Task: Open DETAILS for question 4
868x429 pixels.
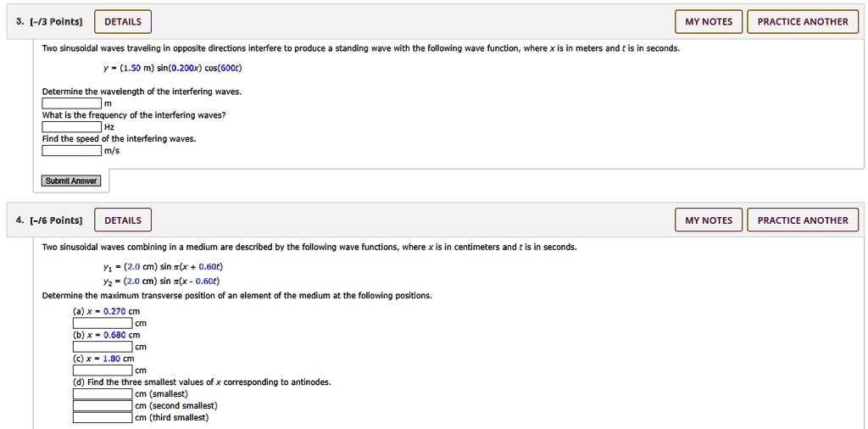Action: pyautogui.click(x=123, y=220)
